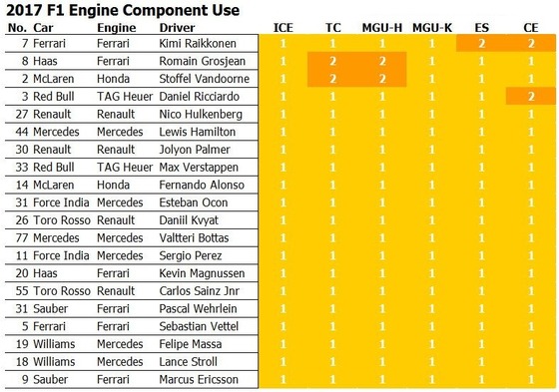Click Daniel Ricciardo's orange CE cell
Viewport: 559px width, 392px height.
click(531, 96)
